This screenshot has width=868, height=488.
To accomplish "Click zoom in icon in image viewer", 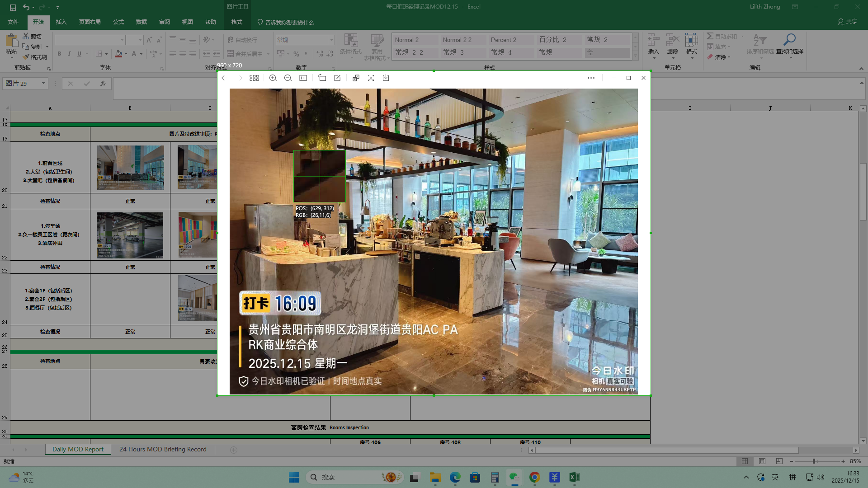I will (273, 78).
